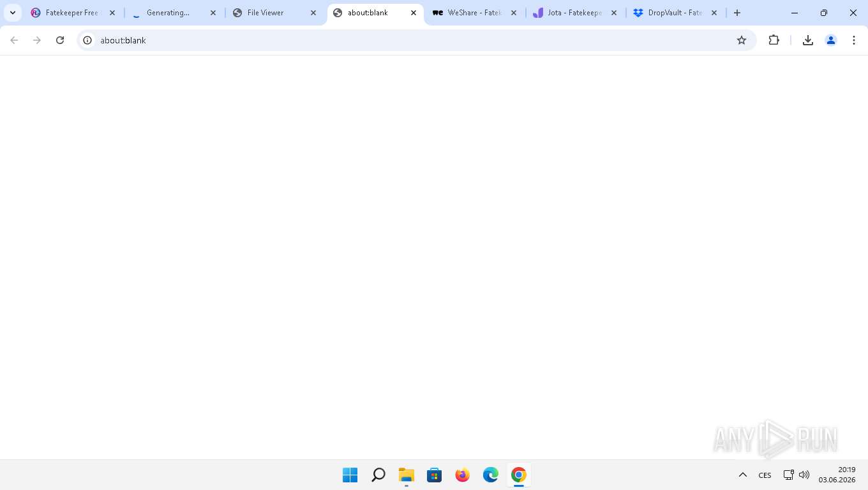This screenshot has height=490, width=868.
Task: Reload the current page
Action: [x=60, y=40]
